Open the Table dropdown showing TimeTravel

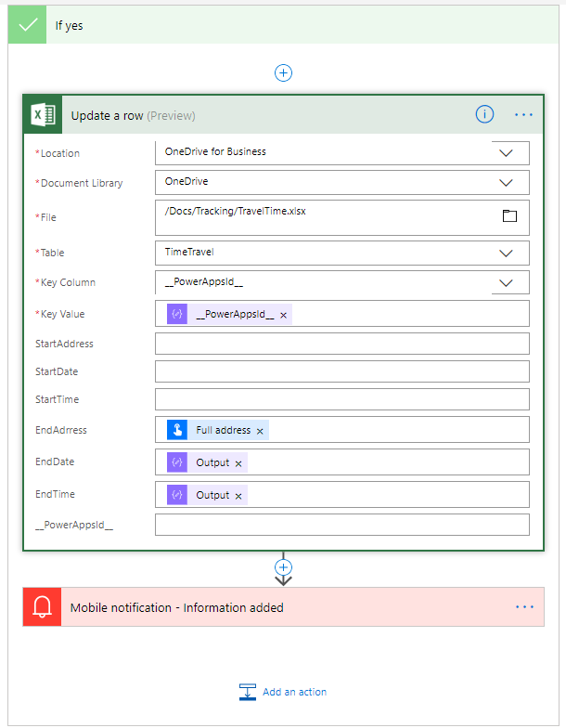click(x=507, y=253)
